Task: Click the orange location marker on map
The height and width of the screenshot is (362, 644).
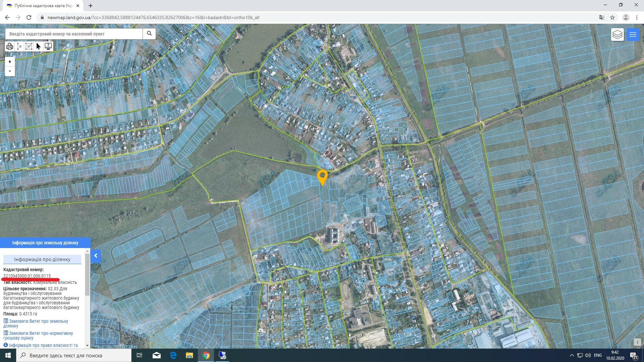Action: [x=322, y=176]
